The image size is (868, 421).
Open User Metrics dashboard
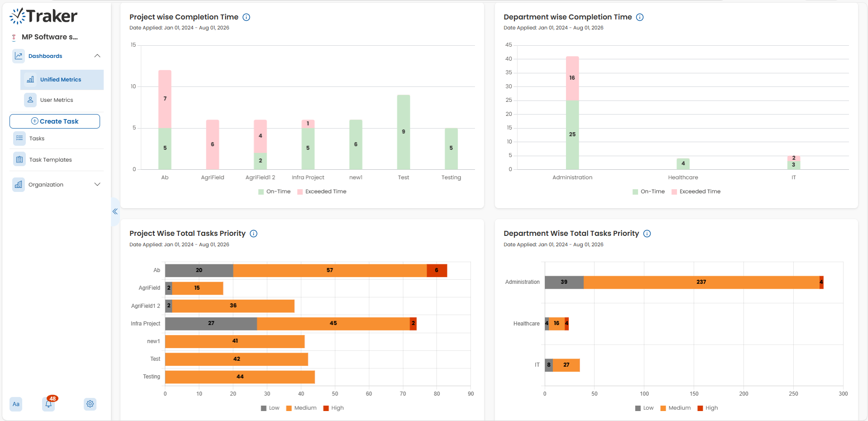[x=57, y=100]
